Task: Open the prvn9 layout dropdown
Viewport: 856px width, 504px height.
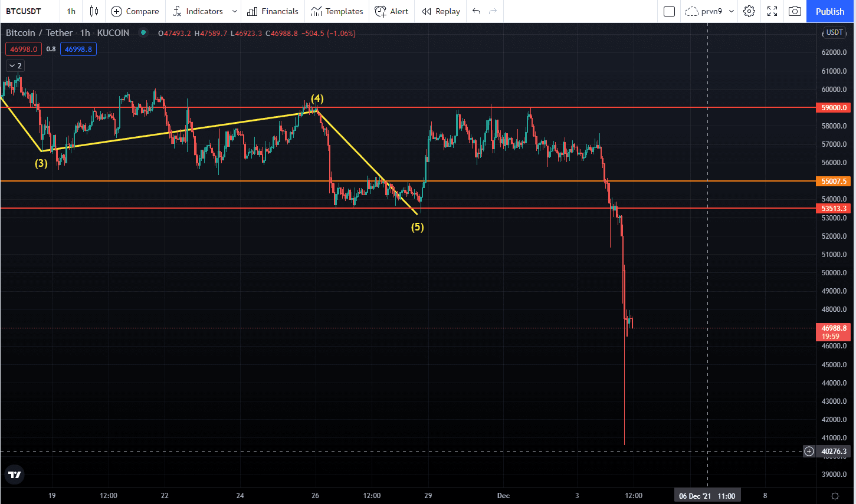Action: click(732, 11)
